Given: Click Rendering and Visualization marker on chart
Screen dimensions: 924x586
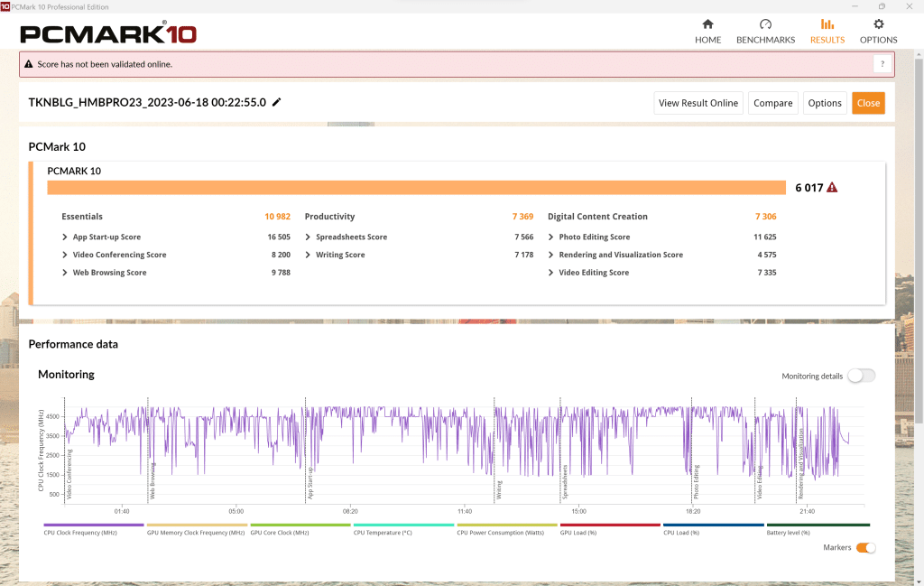Looking at the screenshot, I should 801,464.
